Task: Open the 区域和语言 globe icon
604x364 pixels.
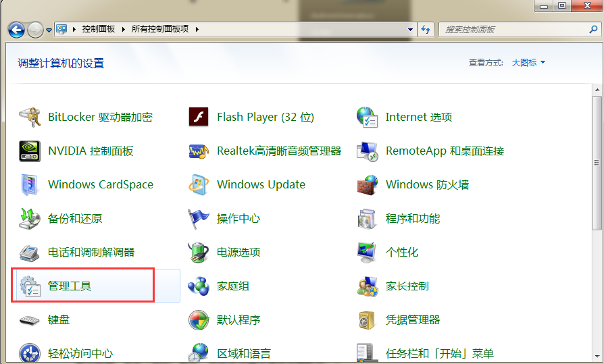Action: click(x=199, y=353)
